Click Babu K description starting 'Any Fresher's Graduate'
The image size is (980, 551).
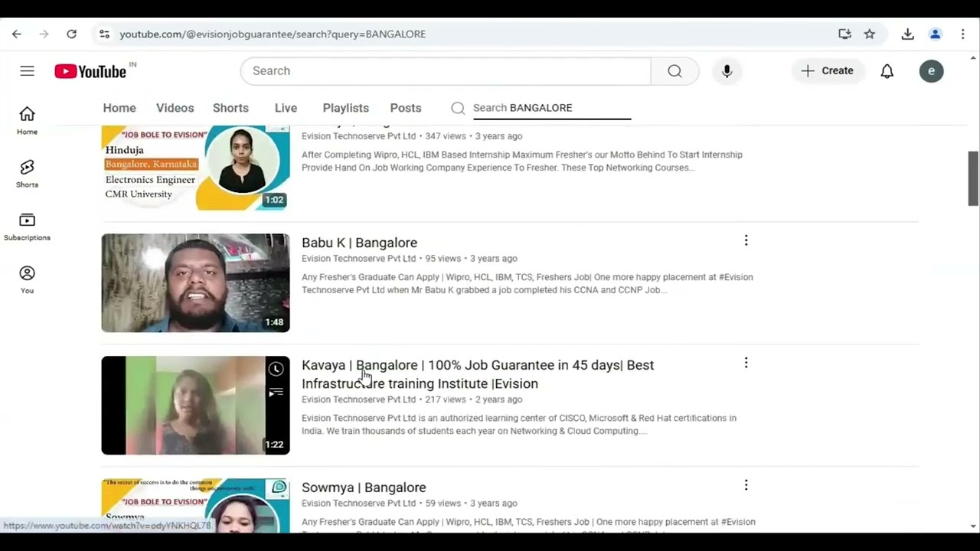click(528, 283)
